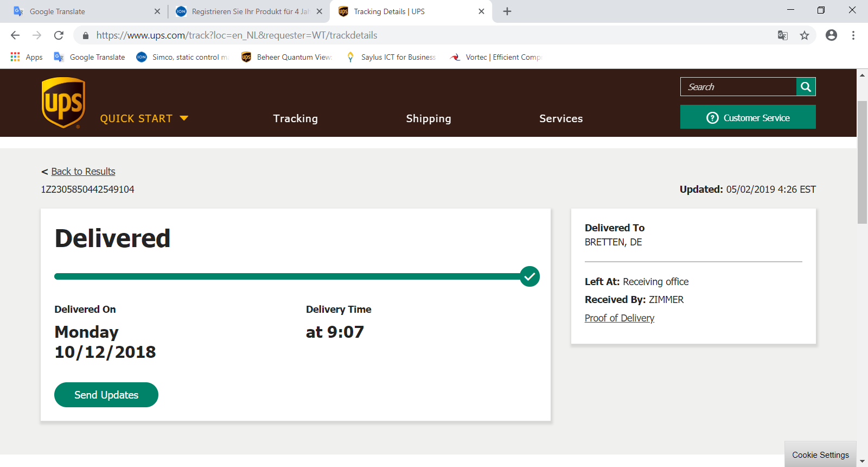
Task: Click the BRETTEN, DE destination text
Action: click(x=614, y=242)
